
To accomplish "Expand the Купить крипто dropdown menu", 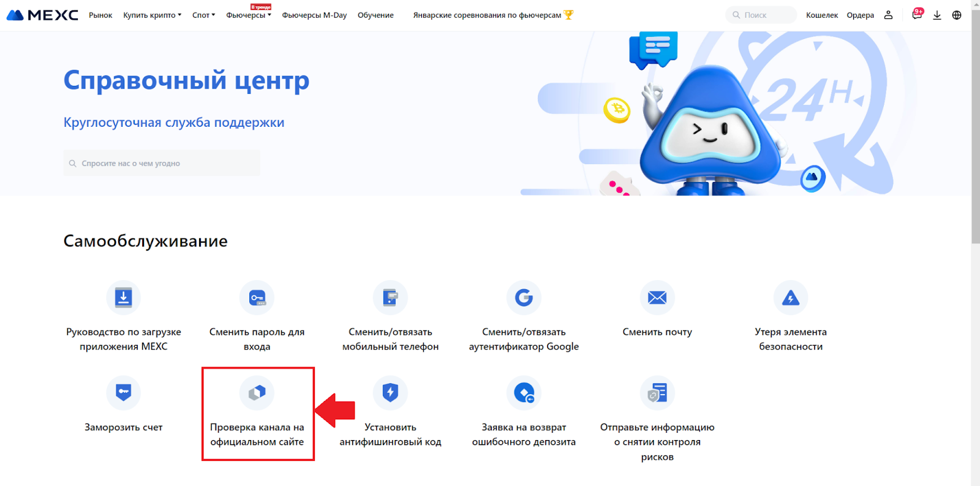I will coord(152,15).
